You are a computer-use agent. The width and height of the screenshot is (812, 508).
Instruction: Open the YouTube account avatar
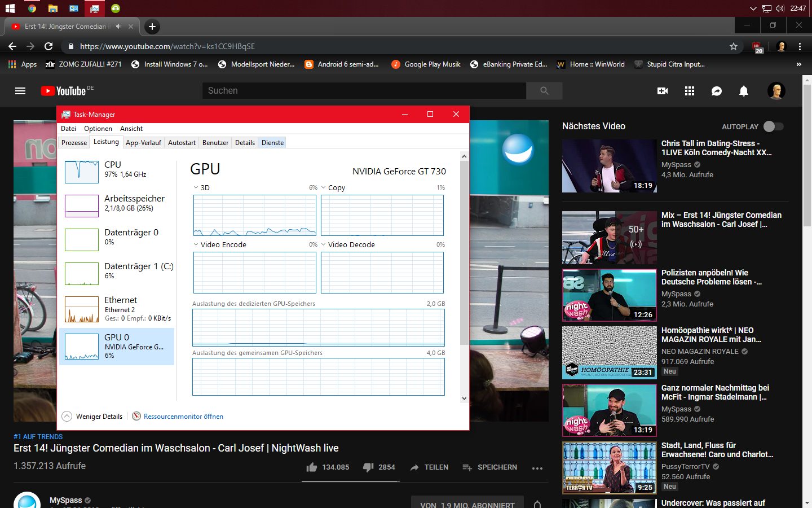(776, 91)
